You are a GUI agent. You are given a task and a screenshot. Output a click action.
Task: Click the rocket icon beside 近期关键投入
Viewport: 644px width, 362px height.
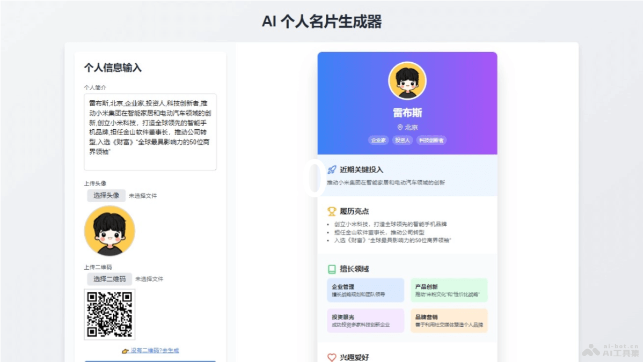pos(331,170)
